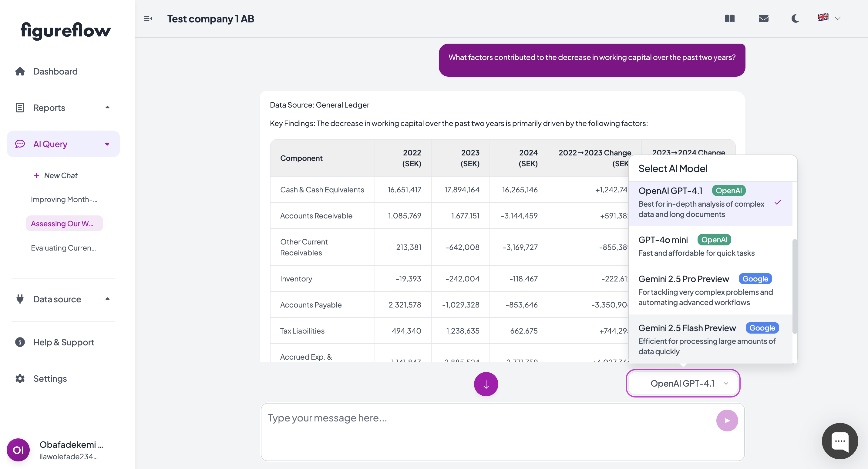Click the plus icon for New Chat
868x469 pixels.
[x=36, y=175]
